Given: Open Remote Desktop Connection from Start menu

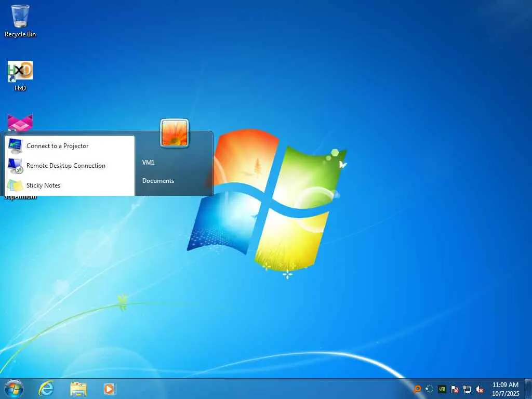Looking at the screenshot, I should (70, 166).
